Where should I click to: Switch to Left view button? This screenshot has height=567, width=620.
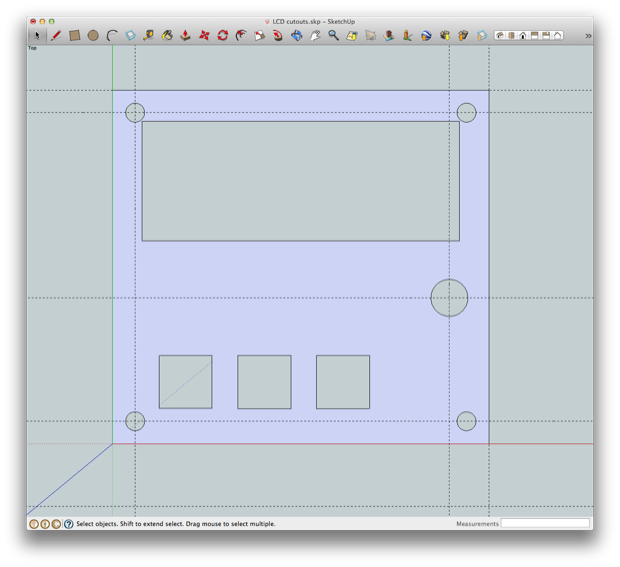coord(558,36)
